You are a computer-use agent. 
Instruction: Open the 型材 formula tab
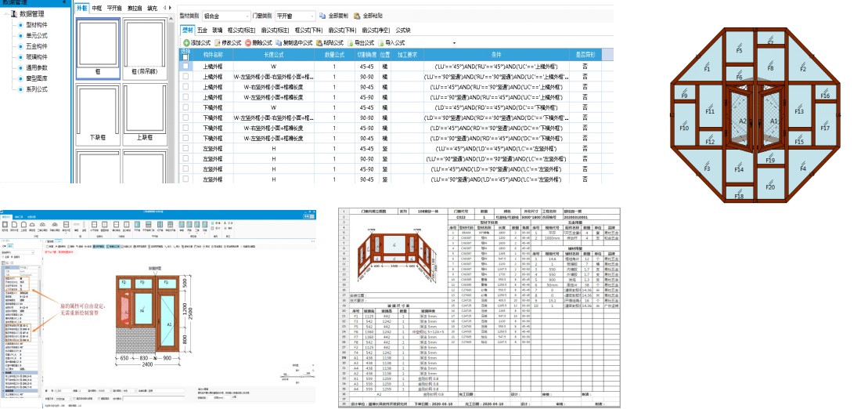tap(187, 30)
